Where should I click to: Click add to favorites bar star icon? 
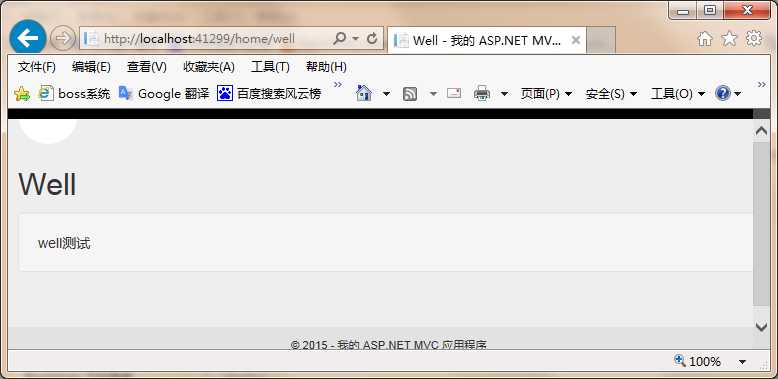coord(22,93)
